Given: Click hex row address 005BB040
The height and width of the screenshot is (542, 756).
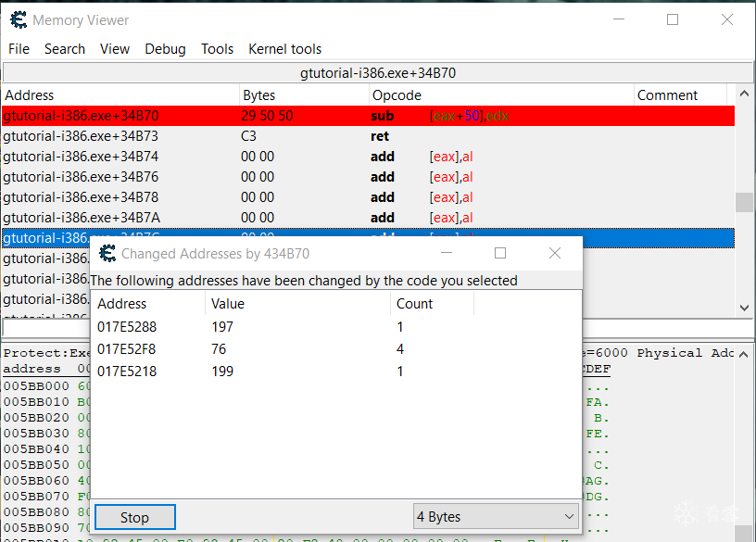Looking at the screenshot, I should pyautogui.click(x=36, y=449).
